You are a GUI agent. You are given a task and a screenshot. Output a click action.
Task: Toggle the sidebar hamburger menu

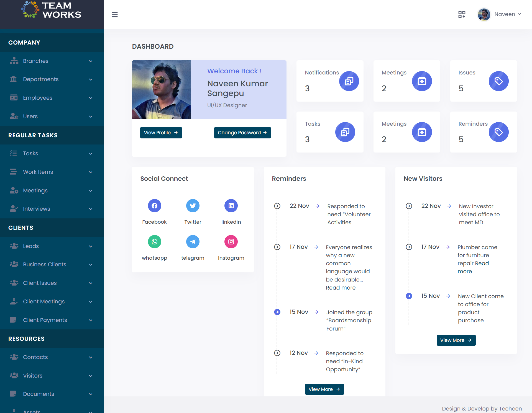115,15
